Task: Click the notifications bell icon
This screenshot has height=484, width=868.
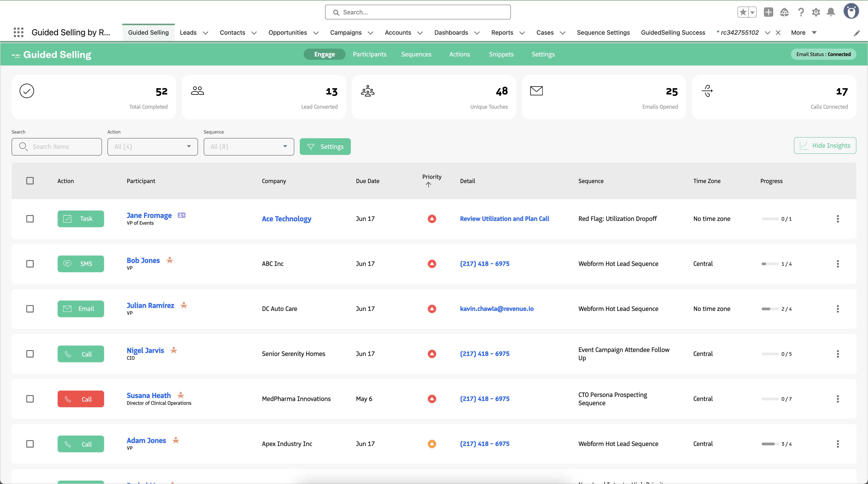Action: 831,12
